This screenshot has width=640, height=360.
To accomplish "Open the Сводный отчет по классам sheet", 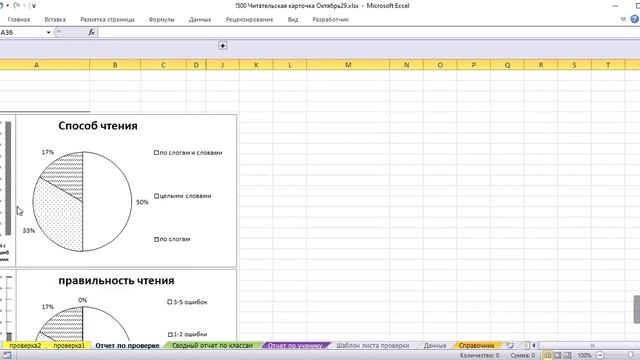I will pyautogui.click(x=212, y=346).
